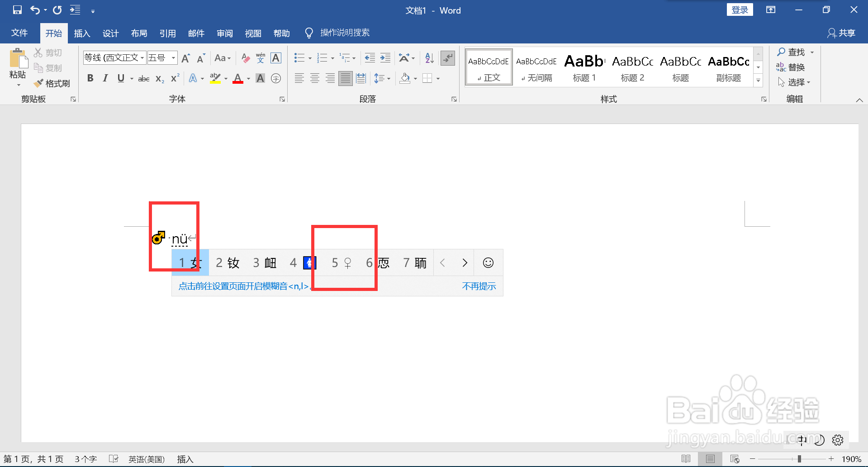Open the font name dropdown
868x467 pixels.
pos(142,57)
